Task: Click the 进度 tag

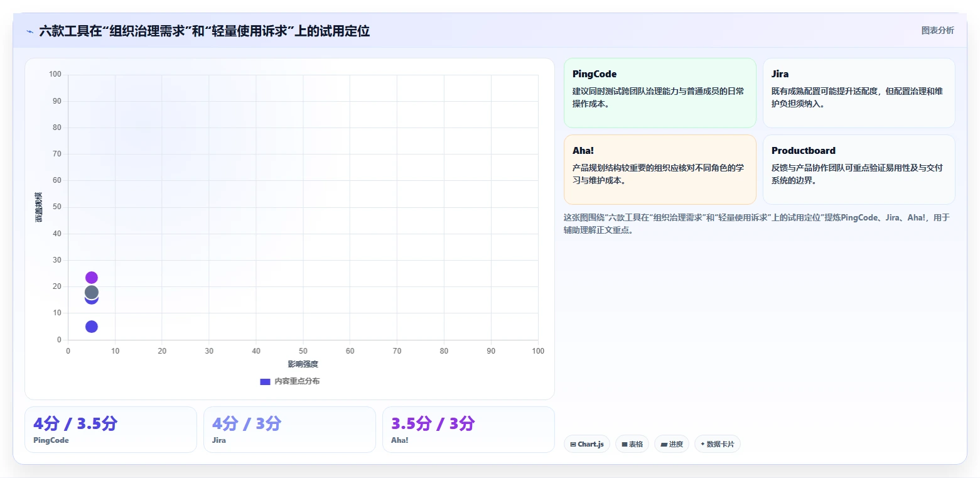Action: (x=672, y=444)
